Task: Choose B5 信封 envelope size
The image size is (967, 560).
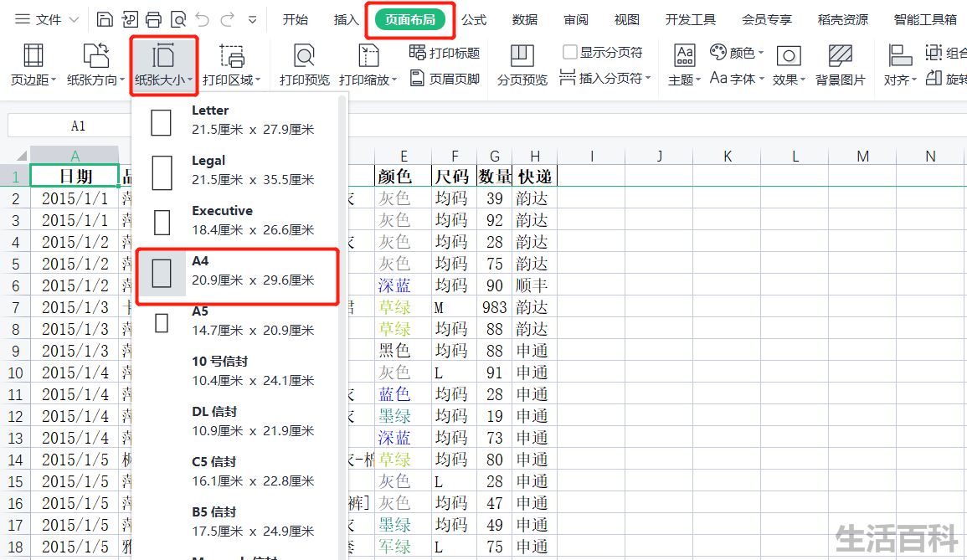Action: coord(238,521)
